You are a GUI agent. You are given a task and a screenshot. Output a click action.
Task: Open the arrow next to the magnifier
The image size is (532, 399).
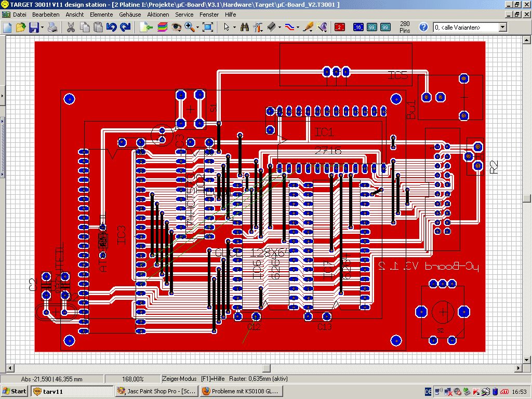pos(198,27)
